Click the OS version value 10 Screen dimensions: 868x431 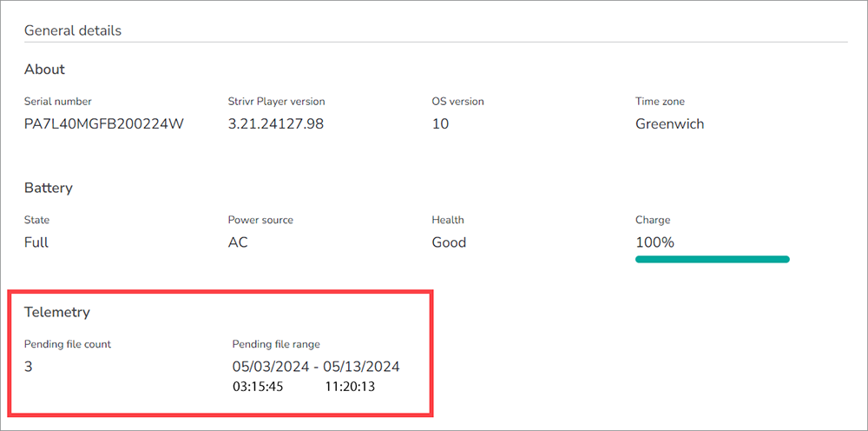(440, 124)
